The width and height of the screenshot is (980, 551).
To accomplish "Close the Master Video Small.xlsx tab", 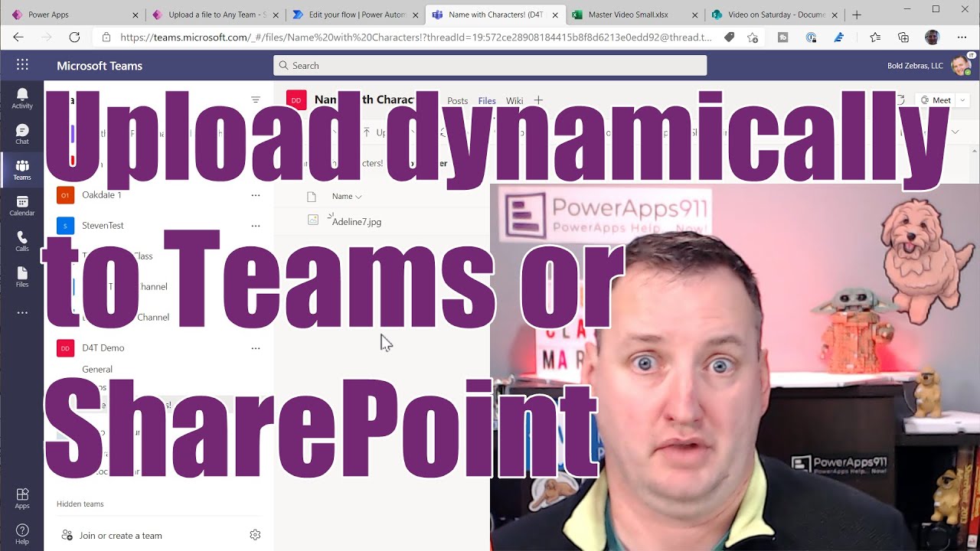I will click(694, 15).
